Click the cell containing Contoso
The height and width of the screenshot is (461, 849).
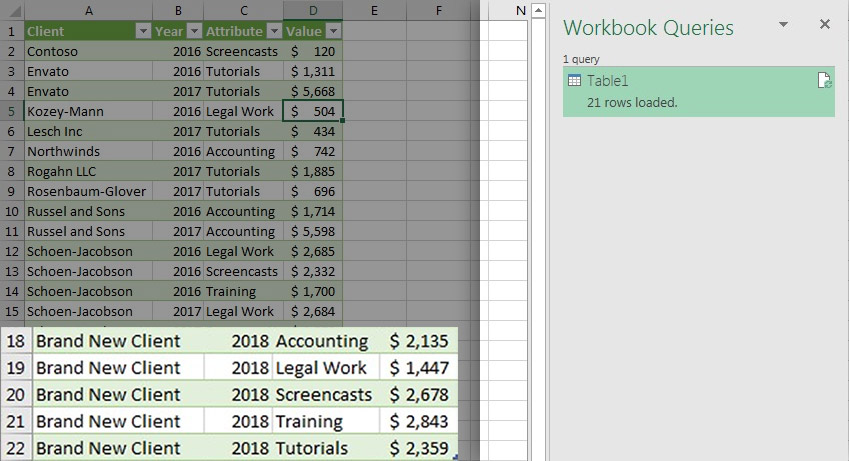click(88, 51)
